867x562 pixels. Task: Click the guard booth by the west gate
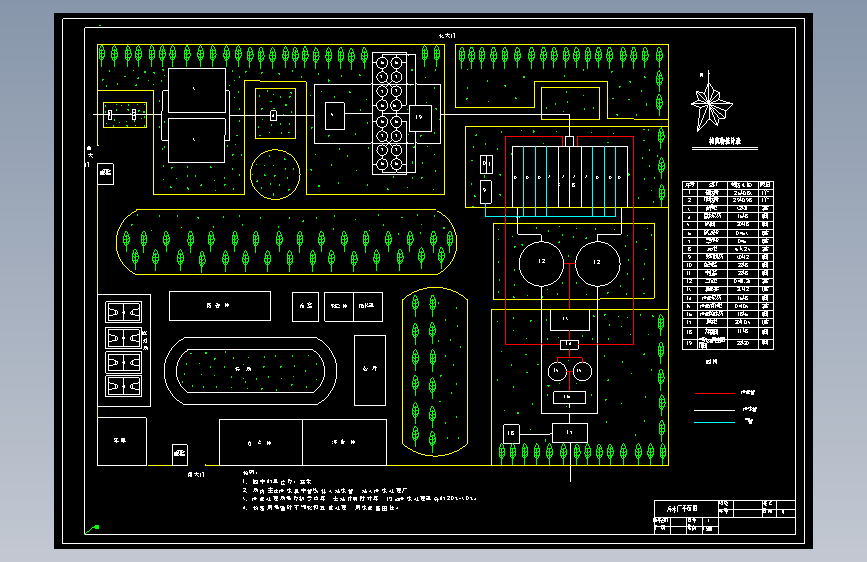click(x=106, y=174)
